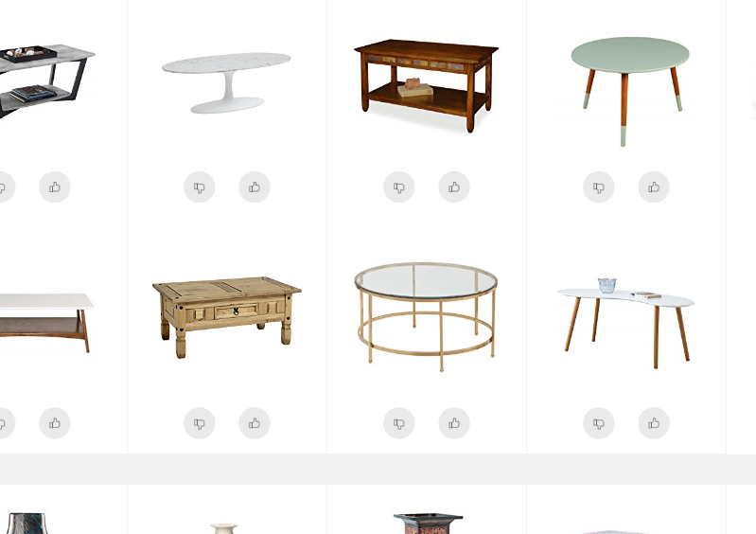Image resolution: width=756 pixels, height=534 pixels.
Task: Select the mint green three-leg table photo
Action: [x=630, y=92]
